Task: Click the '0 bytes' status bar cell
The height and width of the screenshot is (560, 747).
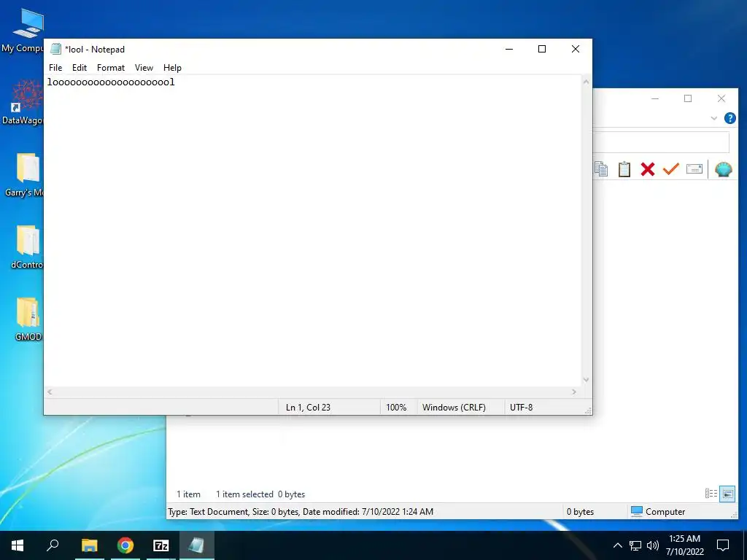Action: (x=580, y=512)
